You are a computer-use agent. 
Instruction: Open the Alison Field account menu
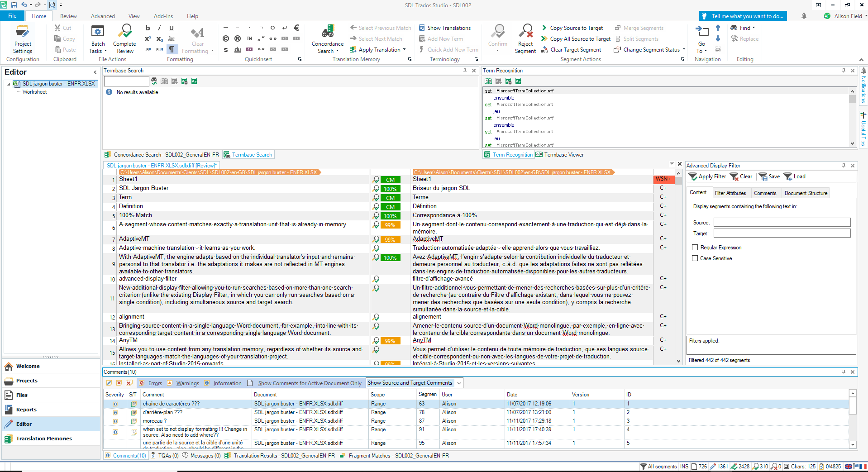(845, 16)
